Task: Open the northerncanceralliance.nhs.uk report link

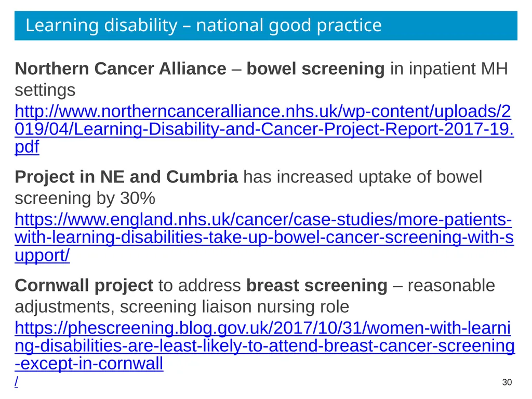Action: [x=262, y=112]
